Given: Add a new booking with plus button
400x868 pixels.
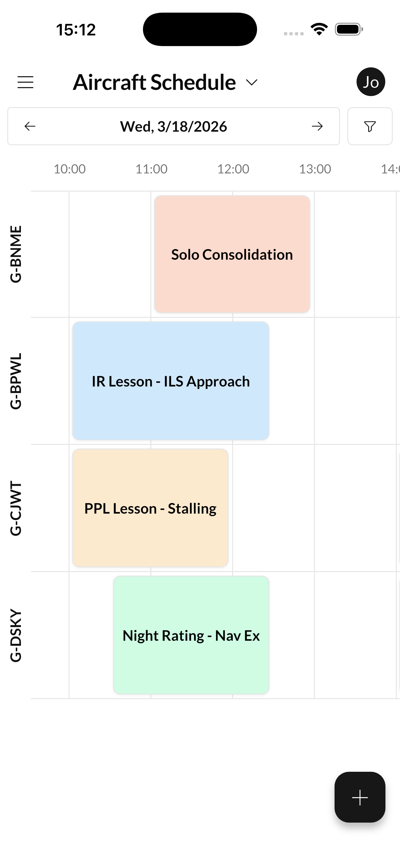Looking at the screenshot, I should [x=359, y=797].
